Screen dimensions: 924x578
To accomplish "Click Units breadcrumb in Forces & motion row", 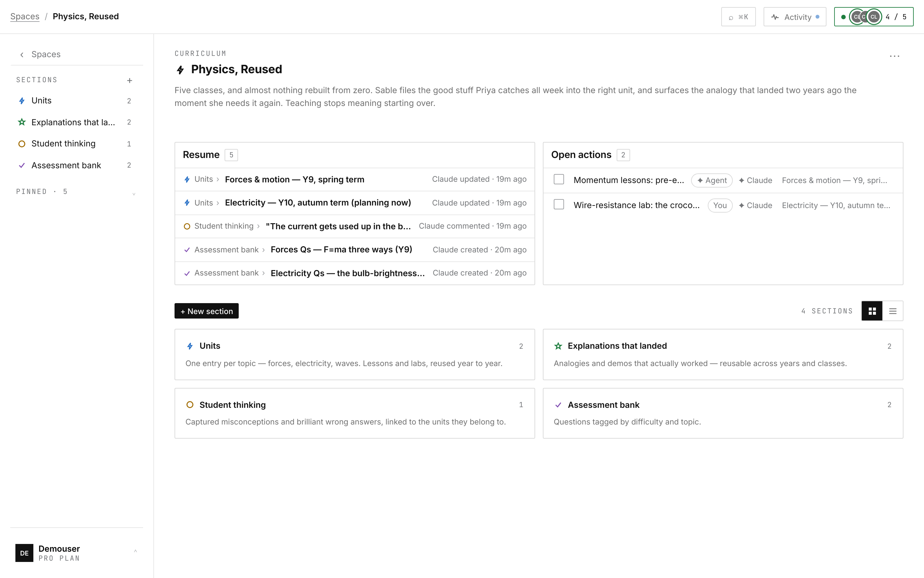I will pos(203,179).
